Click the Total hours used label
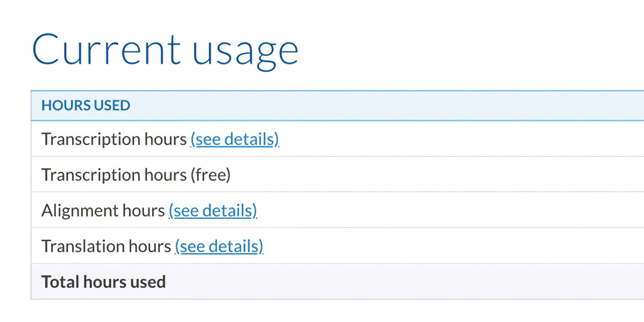This screenshot has height=322, width=644. (x=103, y=281)
